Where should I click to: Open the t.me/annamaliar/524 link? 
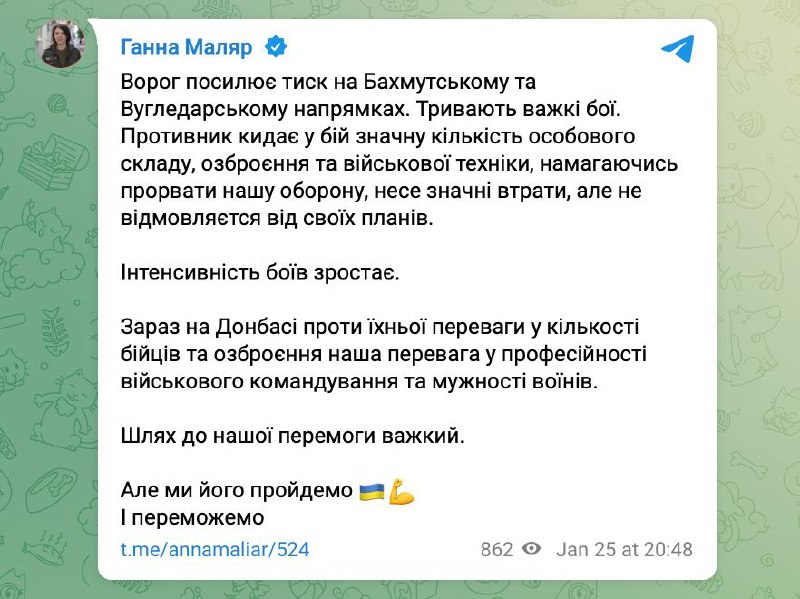tap(214, 549)
